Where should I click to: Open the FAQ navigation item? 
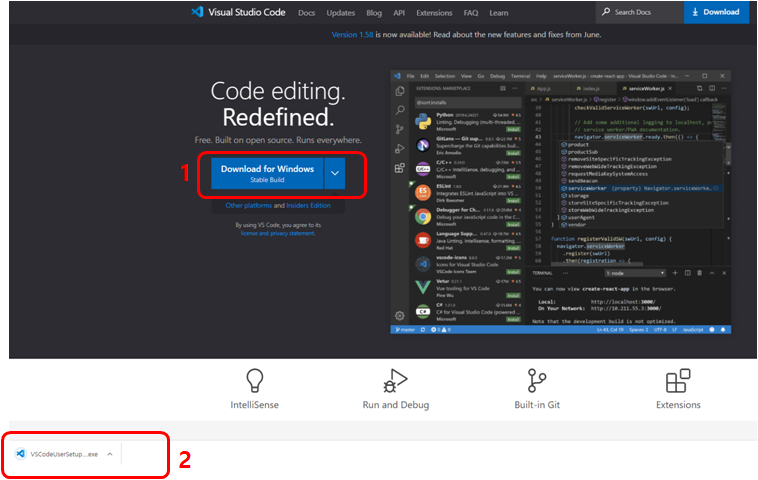(471, 13)
